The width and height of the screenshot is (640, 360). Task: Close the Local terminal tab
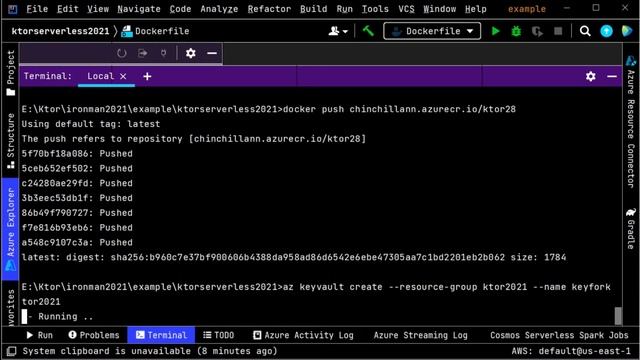123,76
